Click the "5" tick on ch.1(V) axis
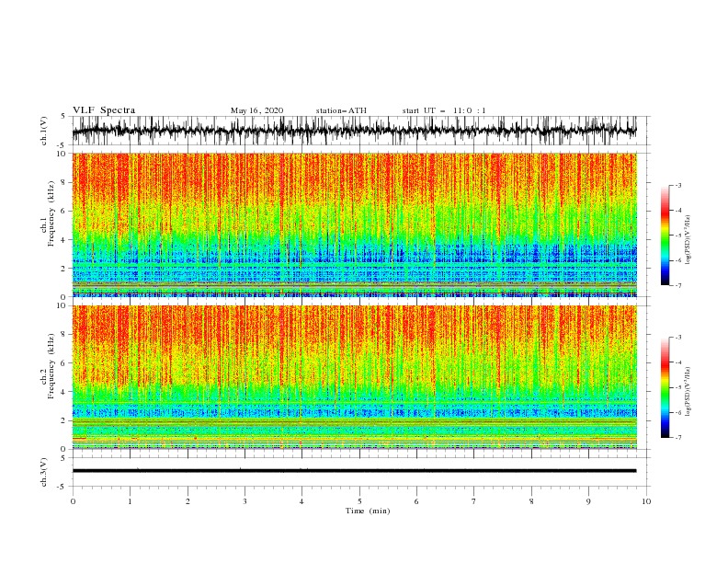 (x=63, y=116)
